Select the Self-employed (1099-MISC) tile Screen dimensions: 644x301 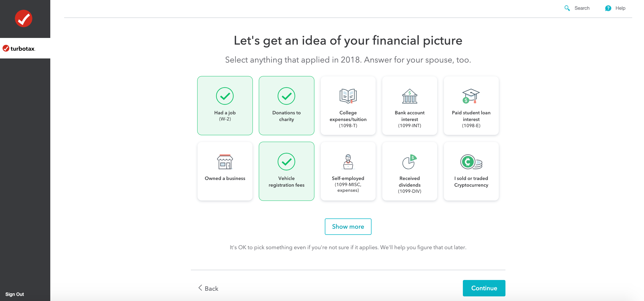tap(348, 171)
